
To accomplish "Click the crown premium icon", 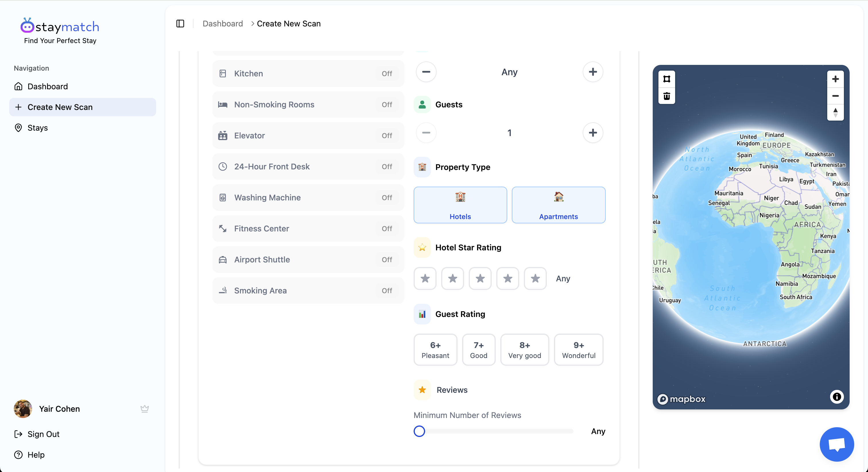I will tap(145, 409).
